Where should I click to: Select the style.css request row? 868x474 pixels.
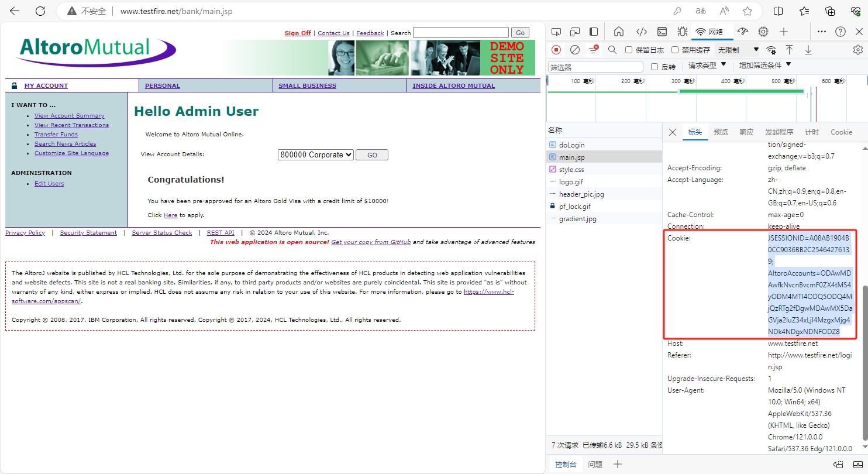605,170
